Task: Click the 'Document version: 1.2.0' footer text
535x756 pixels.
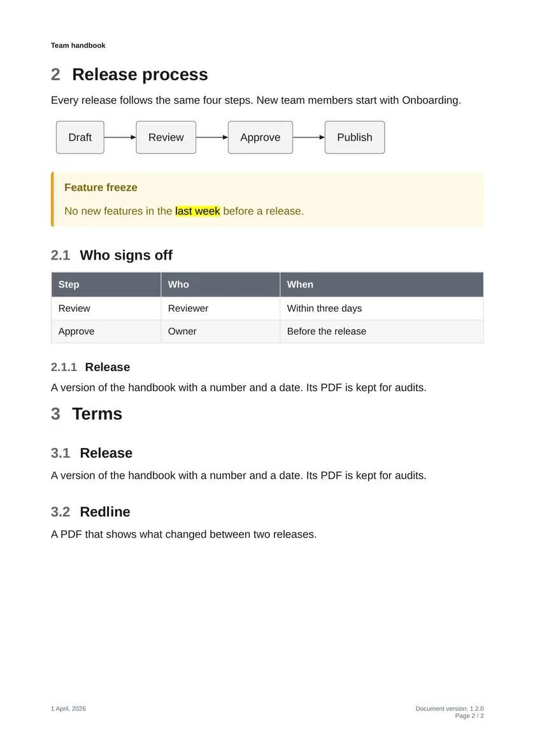Action: pos(450,709)
